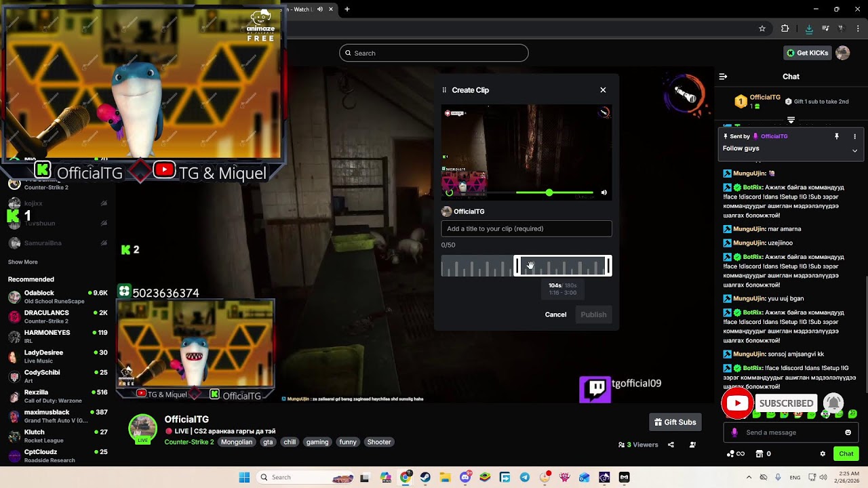Click the Create Clip drag handle icon
This screenshot has height=488, width=868.
[444, 90]
